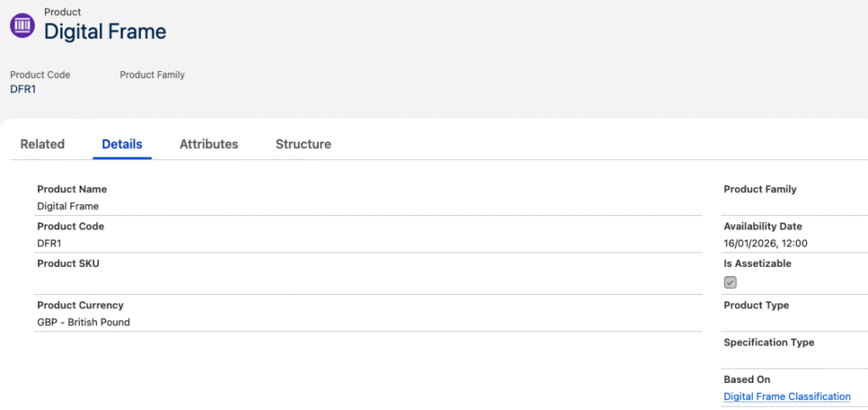Open the Digital Frame Classification link
Image resolution: width=868 pixels, height=410 pixels.
pyautogui.click(x=787, y=396)
